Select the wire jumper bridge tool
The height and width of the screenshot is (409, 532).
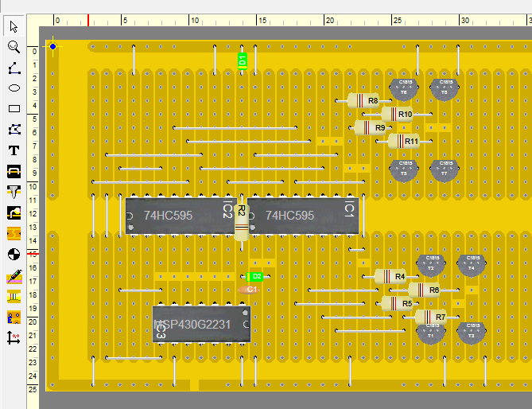pos(14,171)
